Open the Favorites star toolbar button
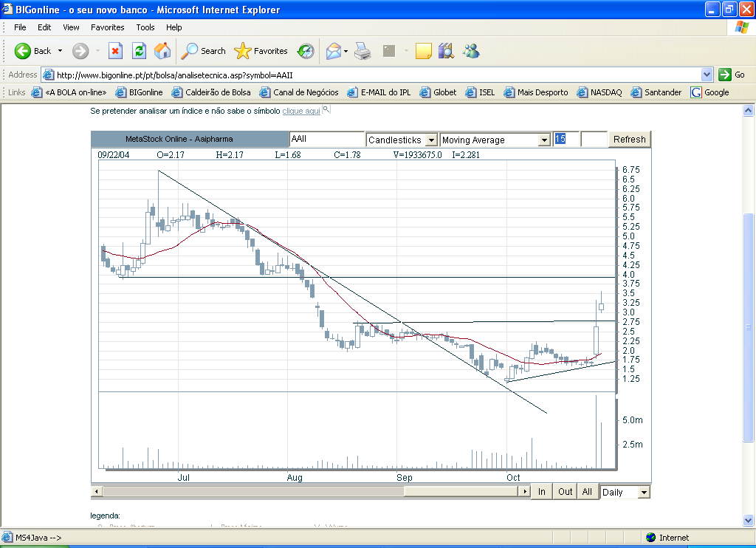 point(261,51)
